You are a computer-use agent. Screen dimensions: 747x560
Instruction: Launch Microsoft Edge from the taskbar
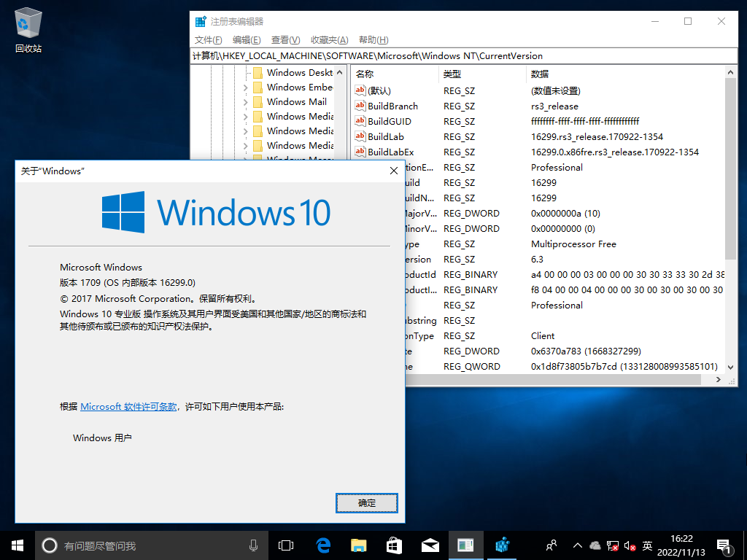point(323,545)
